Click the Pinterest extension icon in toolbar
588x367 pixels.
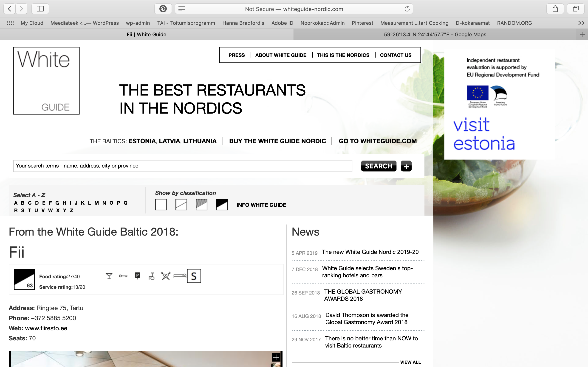(163, 9)
